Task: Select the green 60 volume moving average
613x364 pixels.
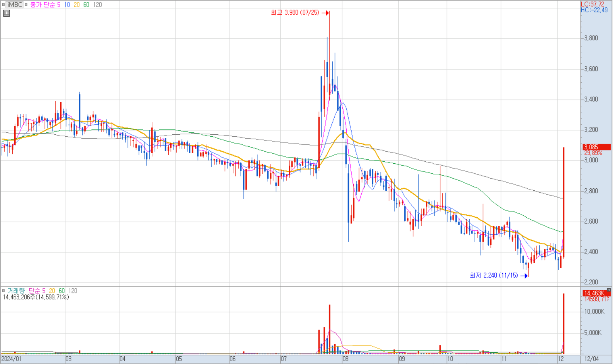Action: [62, 291]
